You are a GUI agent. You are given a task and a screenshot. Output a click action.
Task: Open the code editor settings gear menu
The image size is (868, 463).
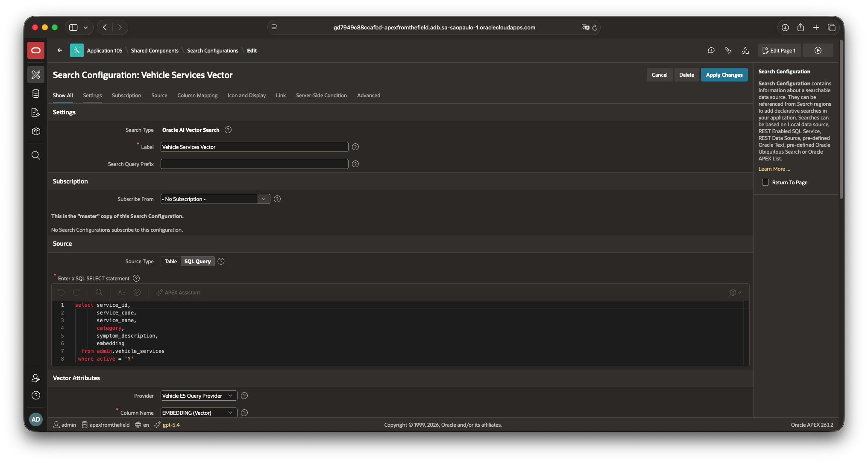735,292
